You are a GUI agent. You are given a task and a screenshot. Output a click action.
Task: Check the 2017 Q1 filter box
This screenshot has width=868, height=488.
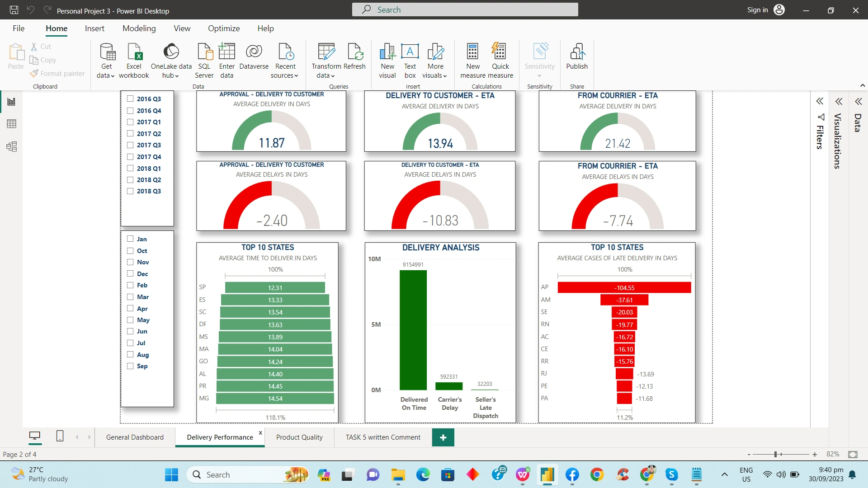(131, 122)
